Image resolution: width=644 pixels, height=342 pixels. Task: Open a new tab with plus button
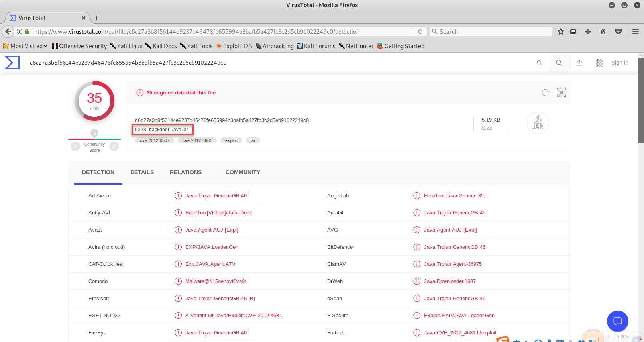pyautogui.click(x=97, y=18)
